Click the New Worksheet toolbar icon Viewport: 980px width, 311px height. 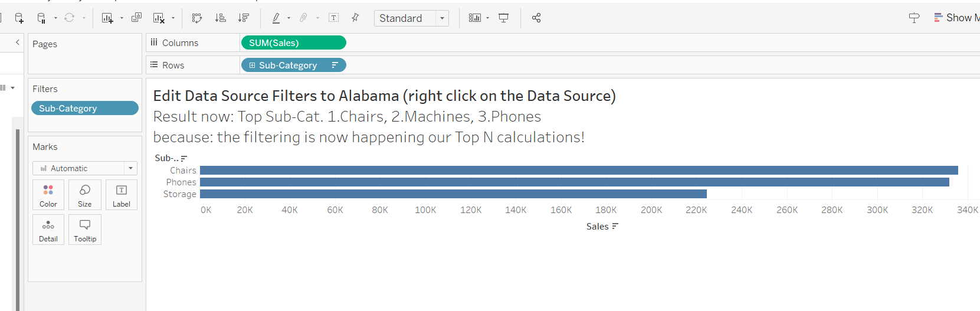coord(107,18)
